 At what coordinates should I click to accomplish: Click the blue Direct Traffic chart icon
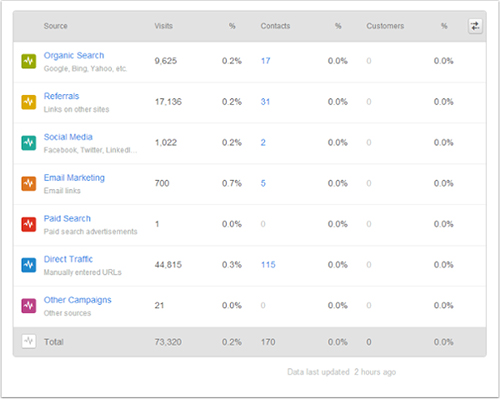point(29,265)
